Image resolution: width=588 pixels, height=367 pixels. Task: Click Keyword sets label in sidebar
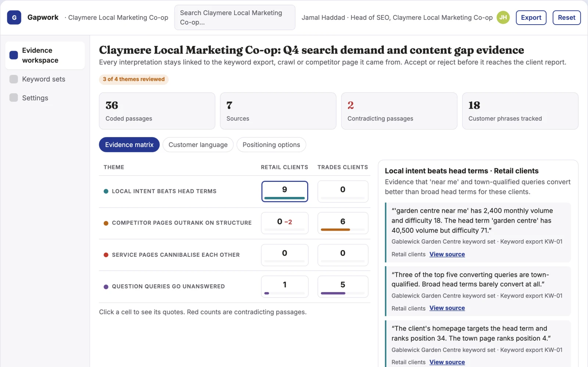[44, 79]
